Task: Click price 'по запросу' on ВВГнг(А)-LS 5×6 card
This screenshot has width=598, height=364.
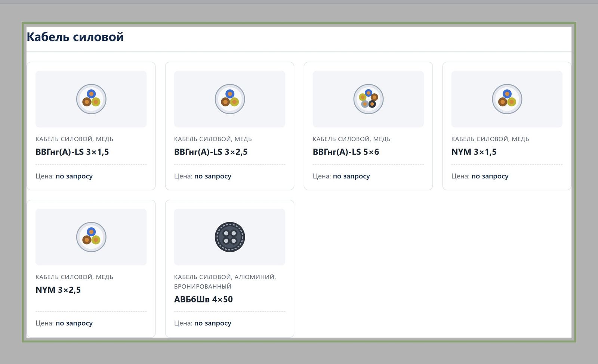Action: 351,176
